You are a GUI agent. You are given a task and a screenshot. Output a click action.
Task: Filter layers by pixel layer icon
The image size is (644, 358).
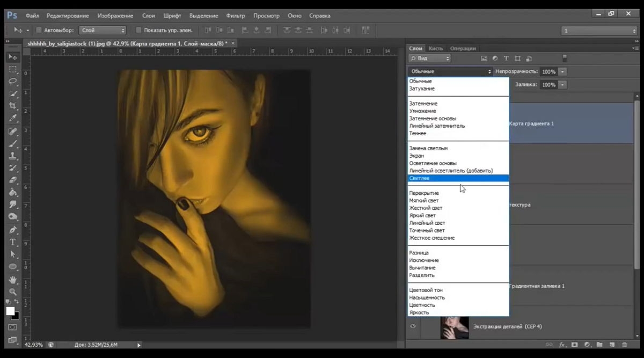coord(484,59)
